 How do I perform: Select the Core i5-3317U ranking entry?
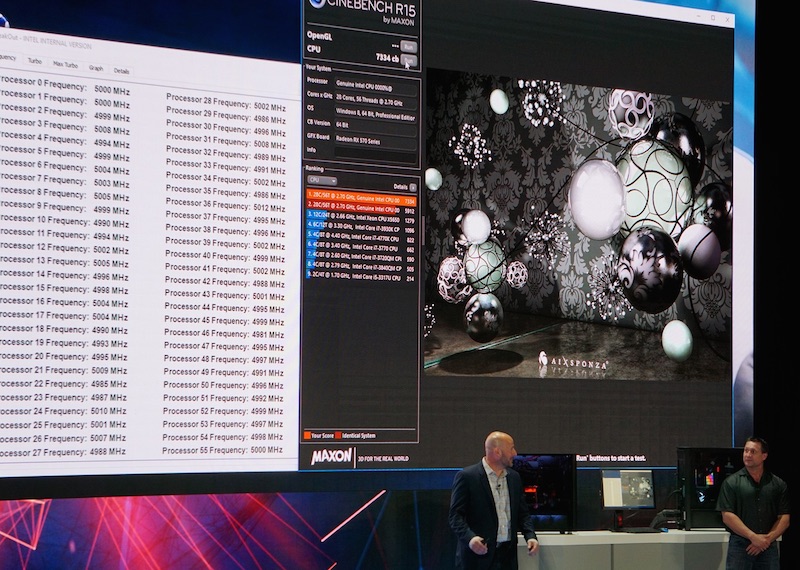pos(361,277)
